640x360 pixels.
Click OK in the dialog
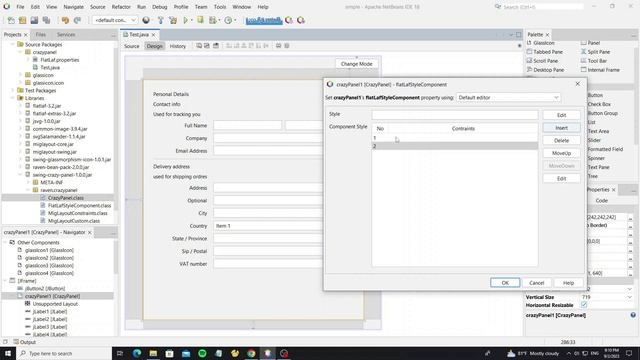point(505,282)
